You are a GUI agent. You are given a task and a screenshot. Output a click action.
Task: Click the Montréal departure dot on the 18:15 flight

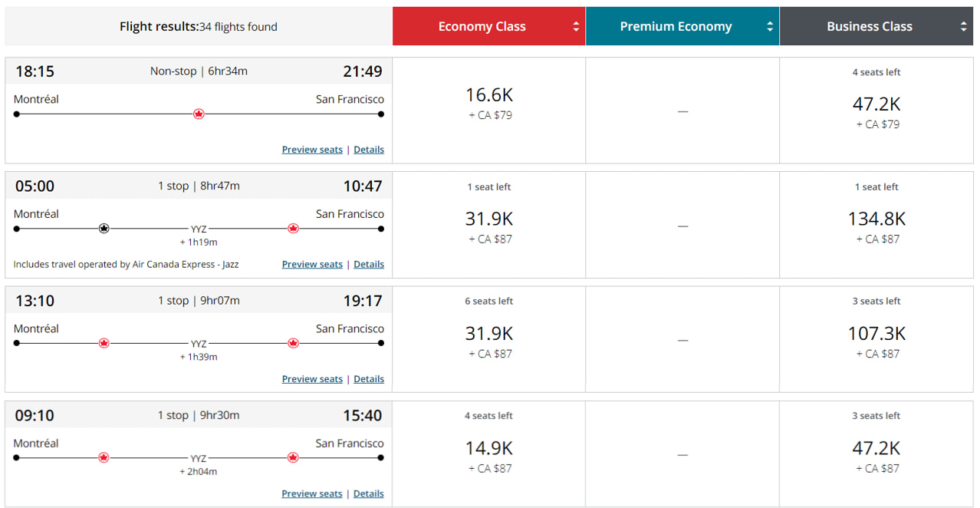click(16, 114)
